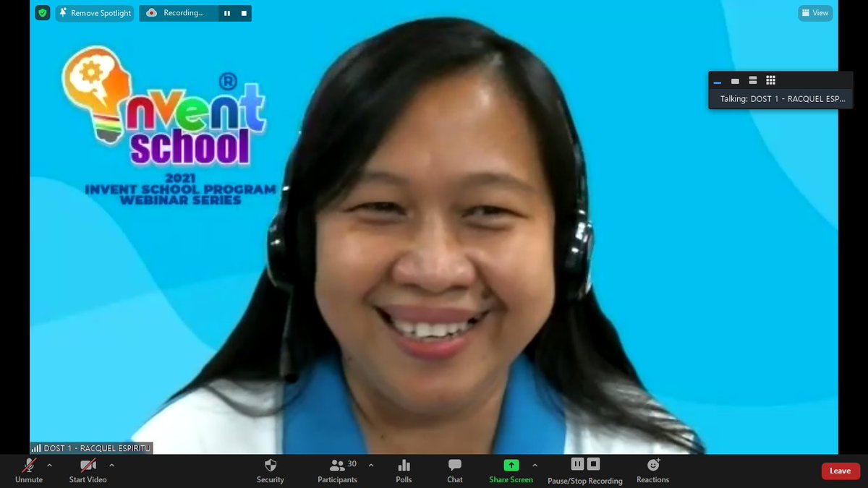Switch to gallery grid thumbnail view
This screenshot has width=868, height=488.
click(770, 80)
